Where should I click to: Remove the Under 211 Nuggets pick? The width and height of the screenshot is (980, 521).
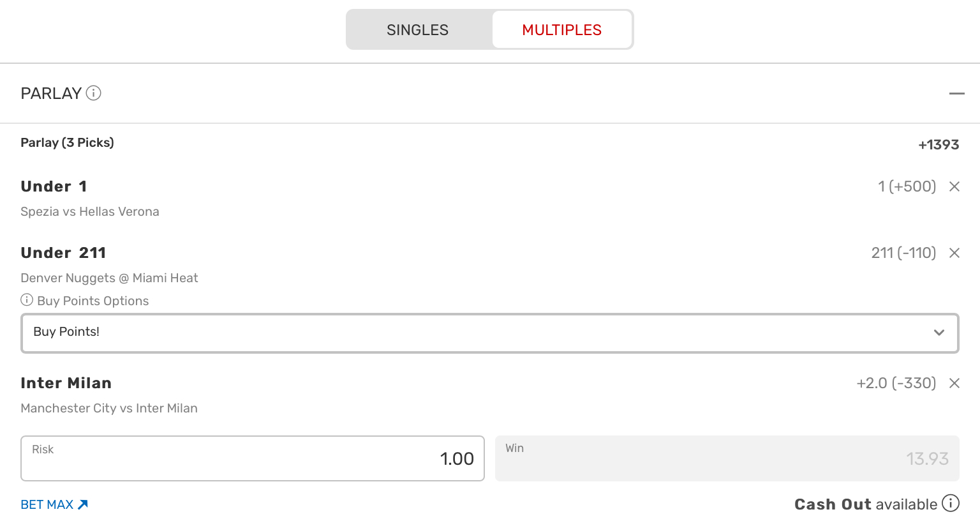click(954, 253)
